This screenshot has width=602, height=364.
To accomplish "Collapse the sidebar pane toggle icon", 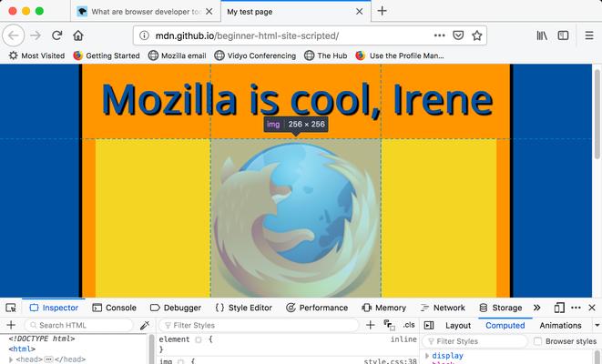I will point(429,325).
